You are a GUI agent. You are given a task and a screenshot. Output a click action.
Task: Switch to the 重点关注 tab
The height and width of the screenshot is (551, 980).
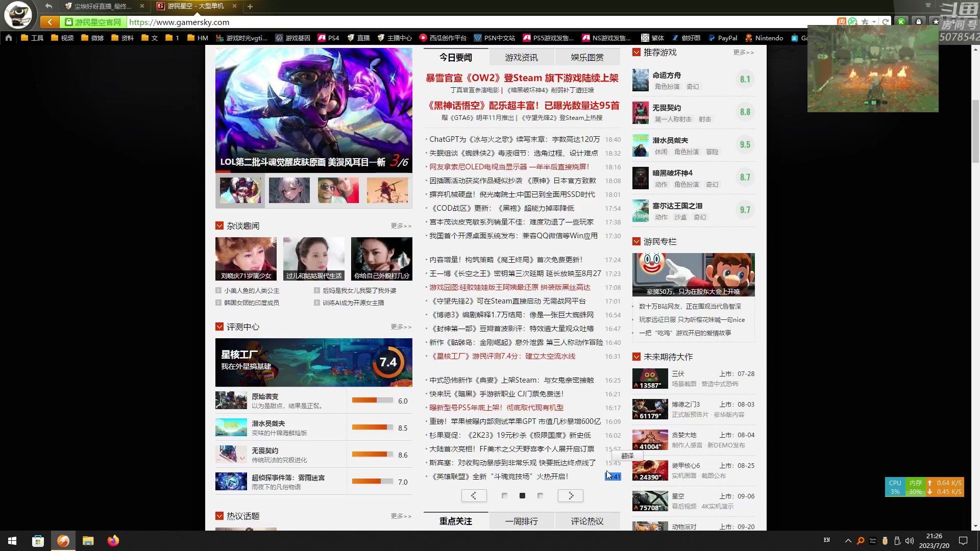click(455, 521)
